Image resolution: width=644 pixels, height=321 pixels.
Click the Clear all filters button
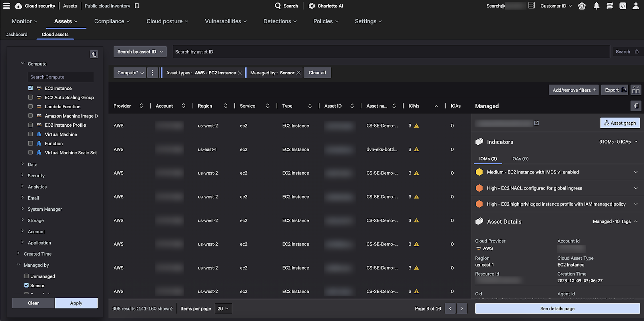[318, 73]
